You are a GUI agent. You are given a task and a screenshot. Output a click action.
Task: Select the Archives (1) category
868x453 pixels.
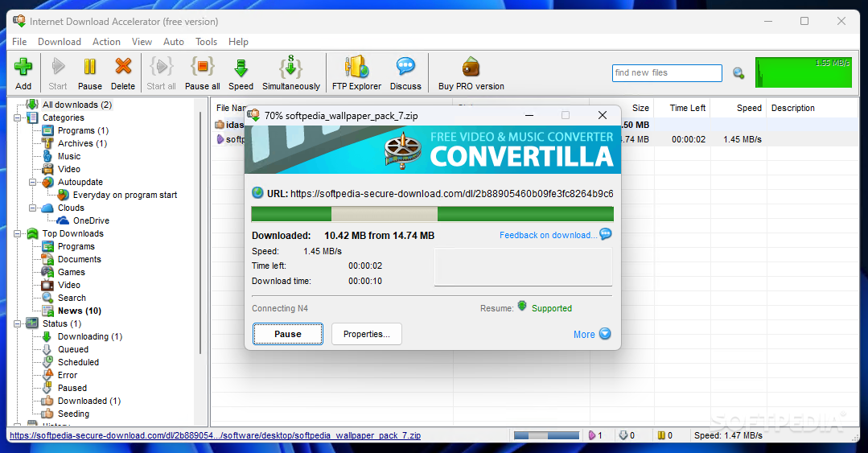coord(82,143)
